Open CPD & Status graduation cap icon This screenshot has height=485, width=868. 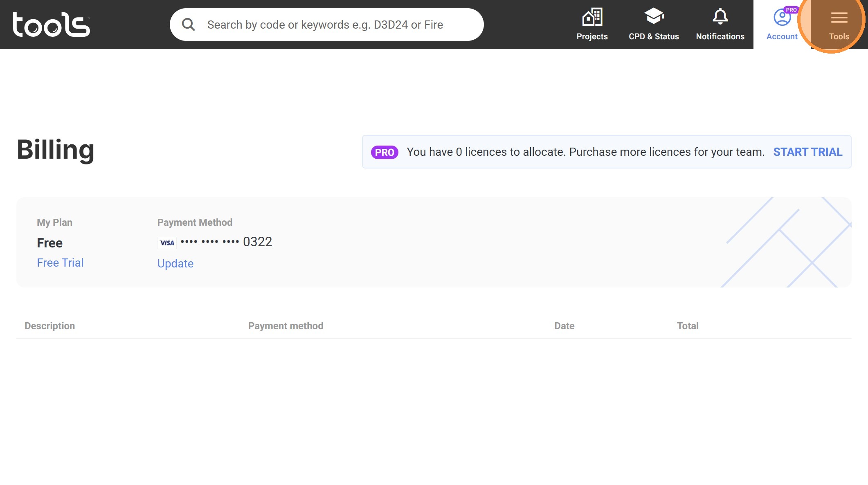[x=654, y=16]
